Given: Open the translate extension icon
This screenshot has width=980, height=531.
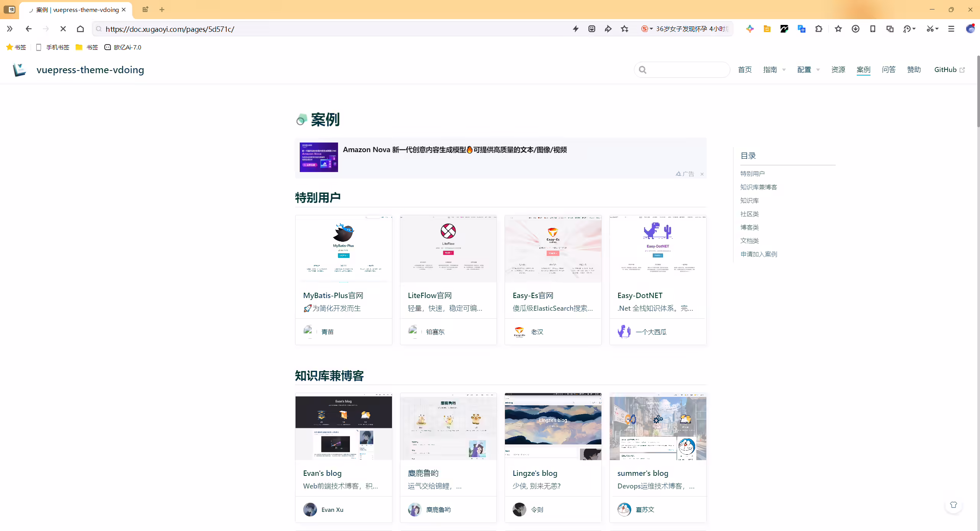Looking at the screenshot, I should (802, 29).
